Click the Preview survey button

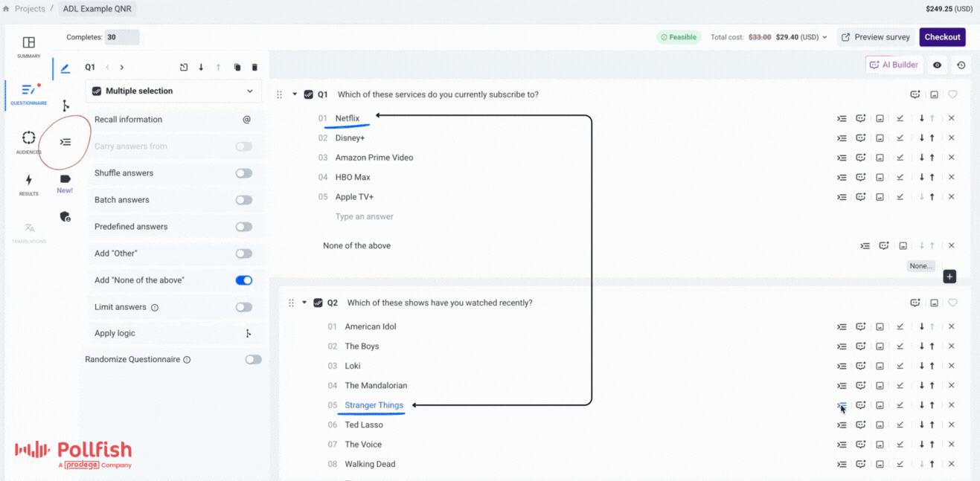click(876, 37)
